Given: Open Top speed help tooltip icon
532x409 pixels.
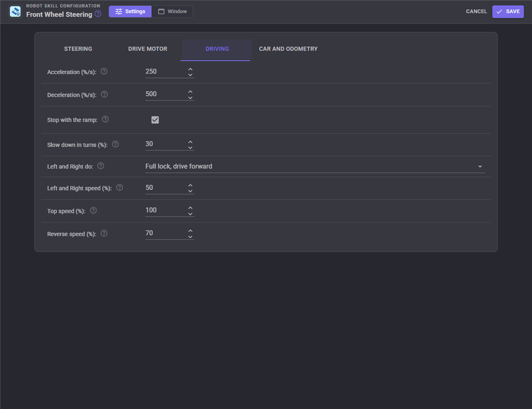Looking at the screenshot, I should (x=94, y=211).
